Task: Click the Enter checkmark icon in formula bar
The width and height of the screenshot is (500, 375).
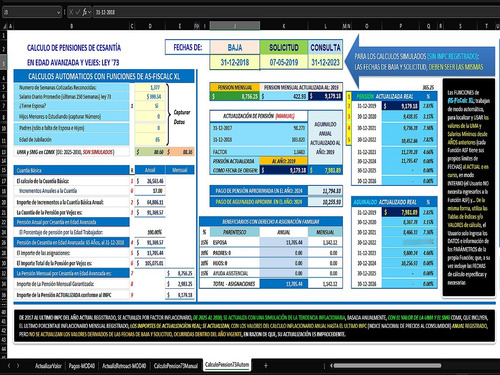Action: [78, 12]
